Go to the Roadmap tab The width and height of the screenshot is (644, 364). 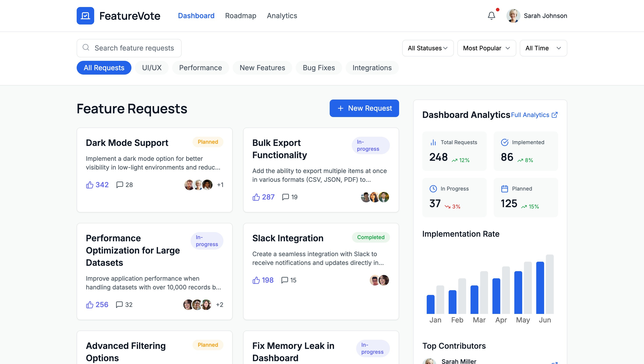pos(241,16)
